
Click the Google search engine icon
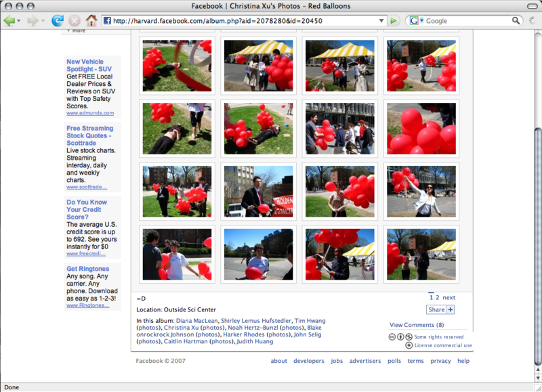(x=414, y=21)
